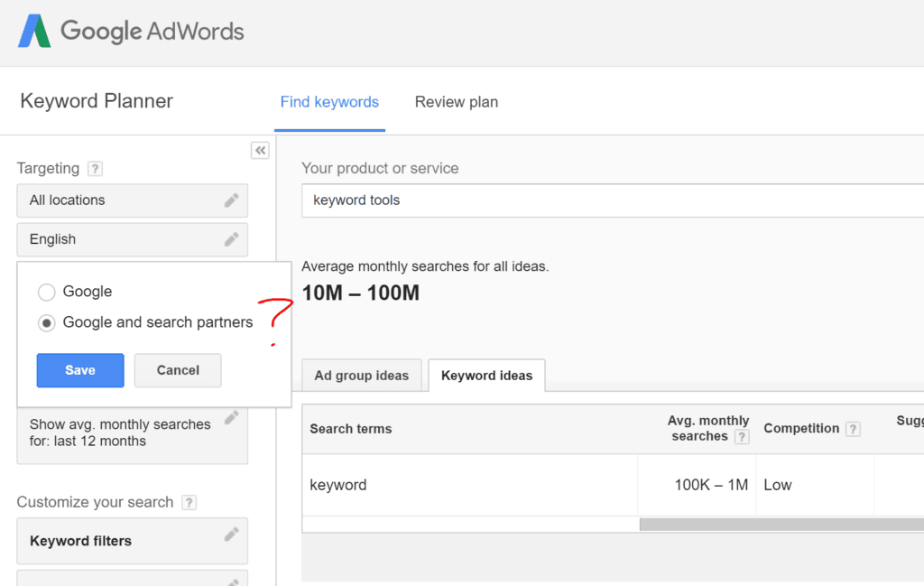
Task: Sort by Search terms column header
Action: [351, 429]
